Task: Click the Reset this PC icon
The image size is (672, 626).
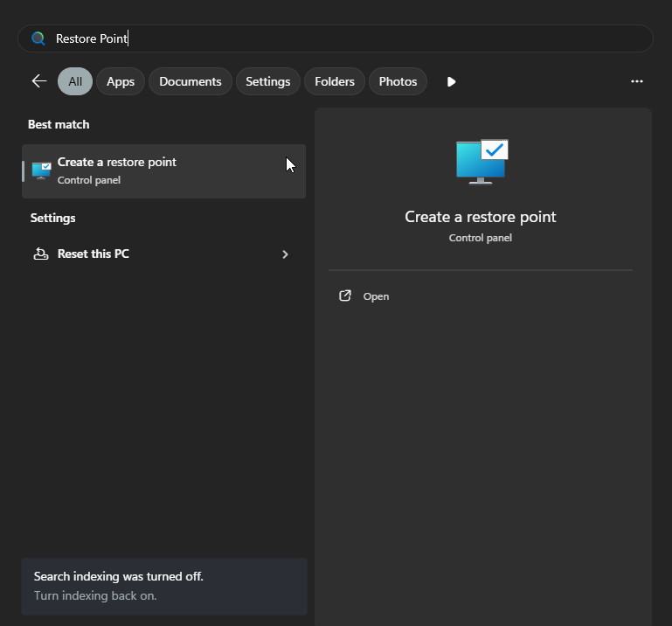Action: tap(41, 254)
